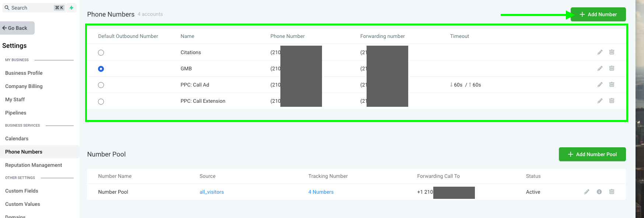Delete the Citations phone number
The height and width of the screenshot is (218, 644).
(x=612, y=52)
